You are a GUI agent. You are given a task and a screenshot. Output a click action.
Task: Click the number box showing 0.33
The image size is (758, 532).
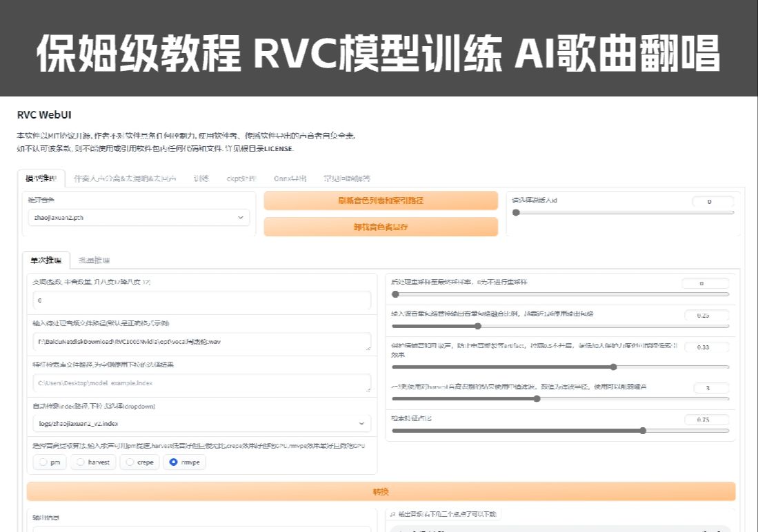coord(706,347)
